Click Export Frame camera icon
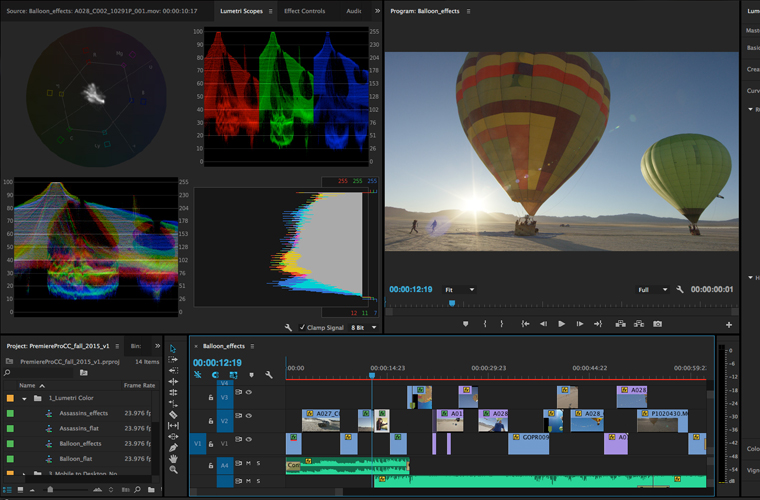The width and height of the screenshot is (760, 500). [657, 324]
